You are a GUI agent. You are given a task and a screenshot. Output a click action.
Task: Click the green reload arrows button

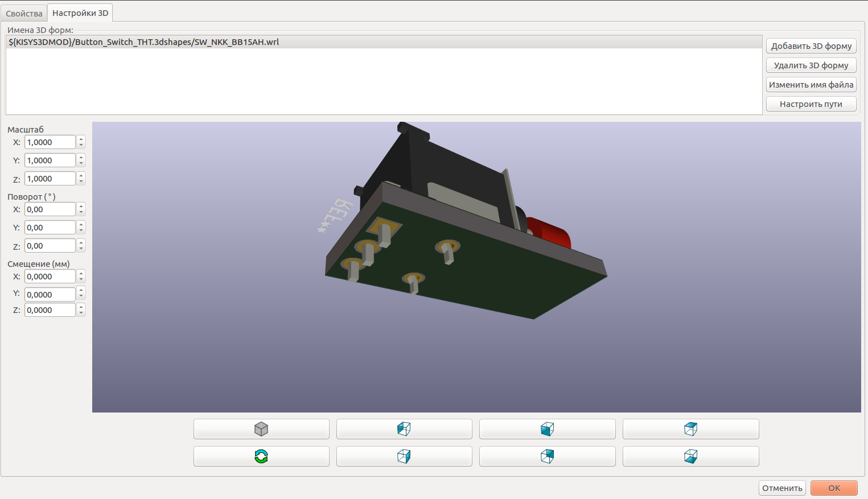click(x=261, y=456)
